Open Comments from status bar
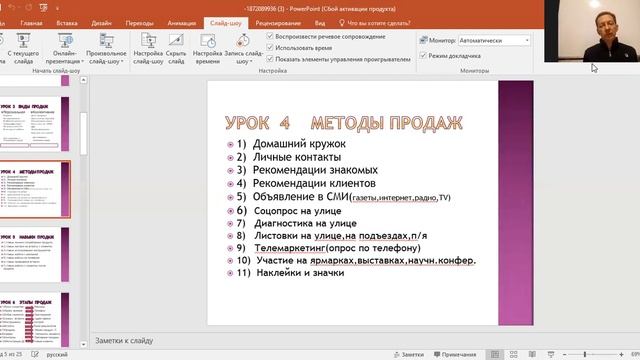Screen dimensions: 640x360 point(455,355)
